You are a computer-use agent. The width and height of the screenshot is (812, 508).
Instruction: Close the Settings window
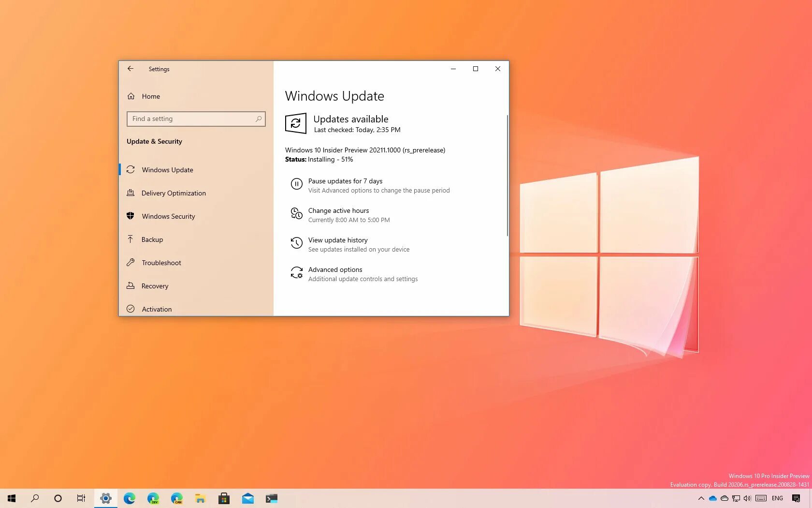pos(498,69)
